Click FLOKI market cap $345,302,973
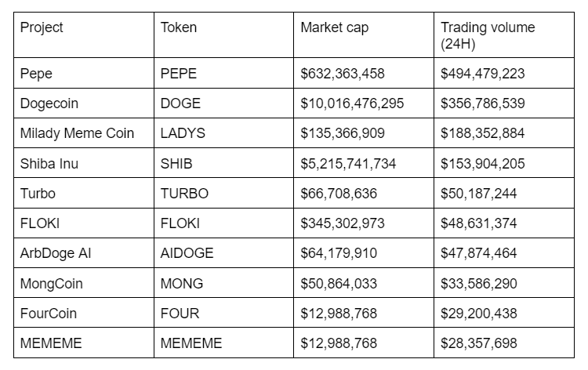 tap(364, 223)
